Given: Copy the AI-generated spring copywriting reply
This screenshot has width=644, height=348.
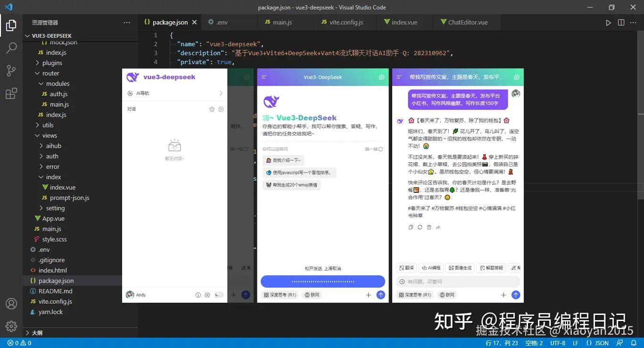Looking at the screenshot, I should (411, 227).
